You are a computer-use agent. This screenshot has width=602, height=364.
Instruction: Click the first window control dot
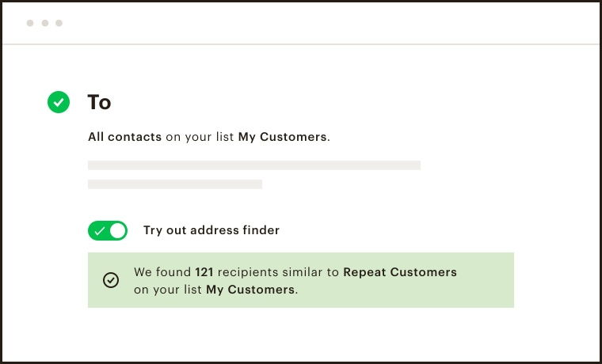point(30,23)
